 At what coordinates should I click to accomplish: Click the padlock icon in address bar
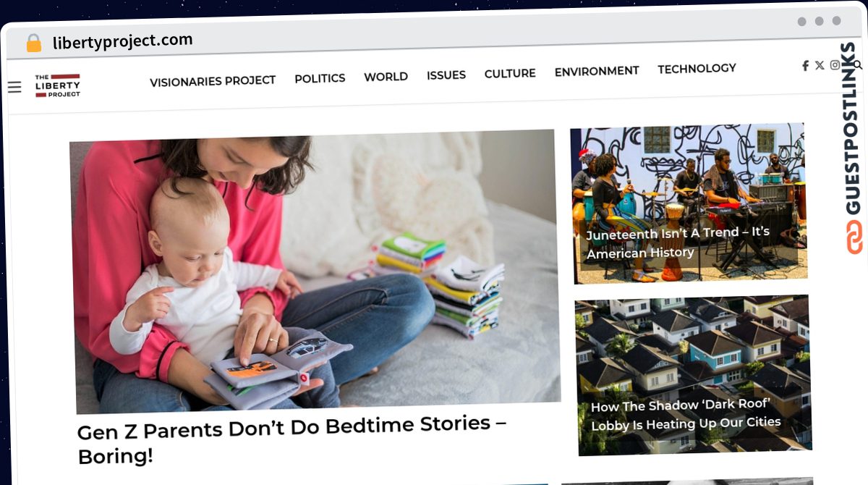click(34, 43)
